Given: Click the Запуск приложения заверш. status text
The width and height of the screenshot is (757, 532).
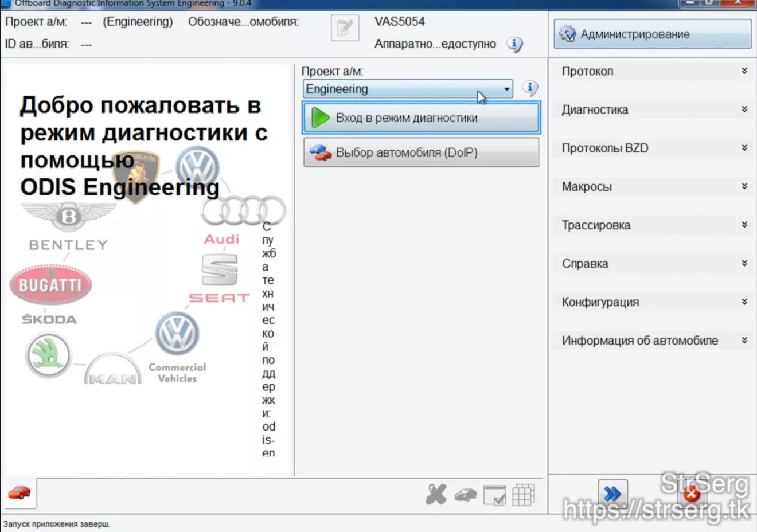Looking at the screenshot, I should [x=57, y=524].
